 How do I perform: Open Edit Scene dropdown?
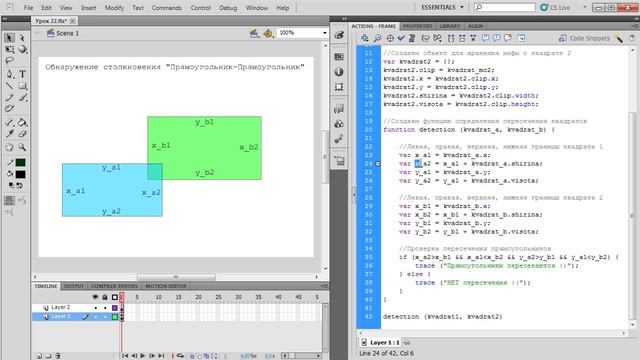point(254,33)
